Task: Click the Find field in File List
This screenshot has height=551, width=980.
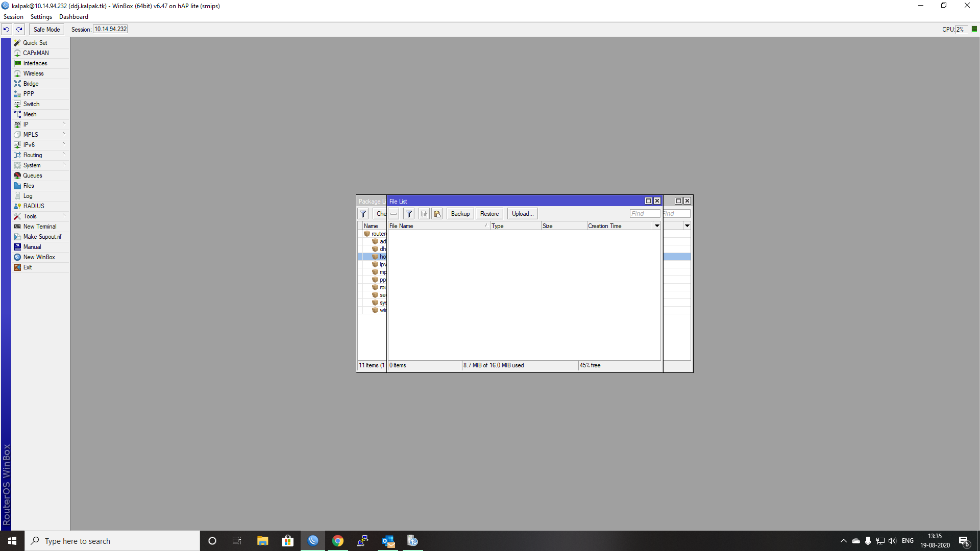Action: (645, 213)
